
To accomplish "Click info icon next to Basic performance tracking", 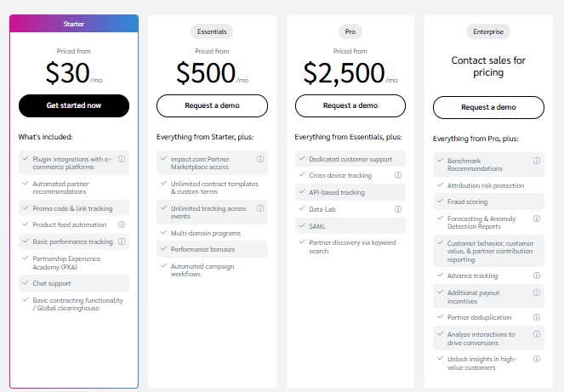I will click(x=122, y=241).
